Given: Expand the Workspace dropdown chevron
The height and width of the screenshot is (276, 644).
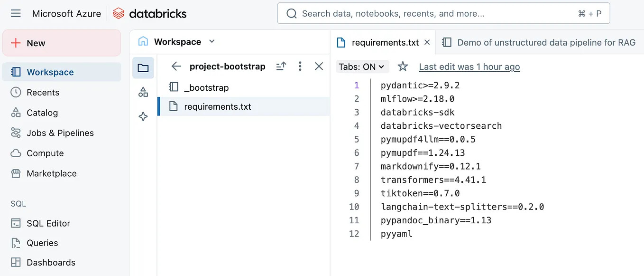Looking at the screenshot, I should (212, 41).
